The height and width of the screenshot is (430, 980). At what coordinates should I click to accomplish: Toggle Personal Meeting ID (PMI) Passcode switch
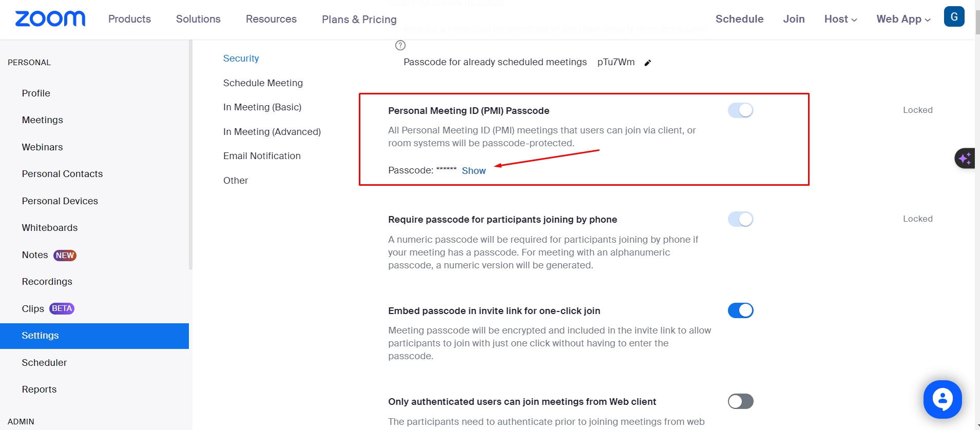click(x=740, y=110)
